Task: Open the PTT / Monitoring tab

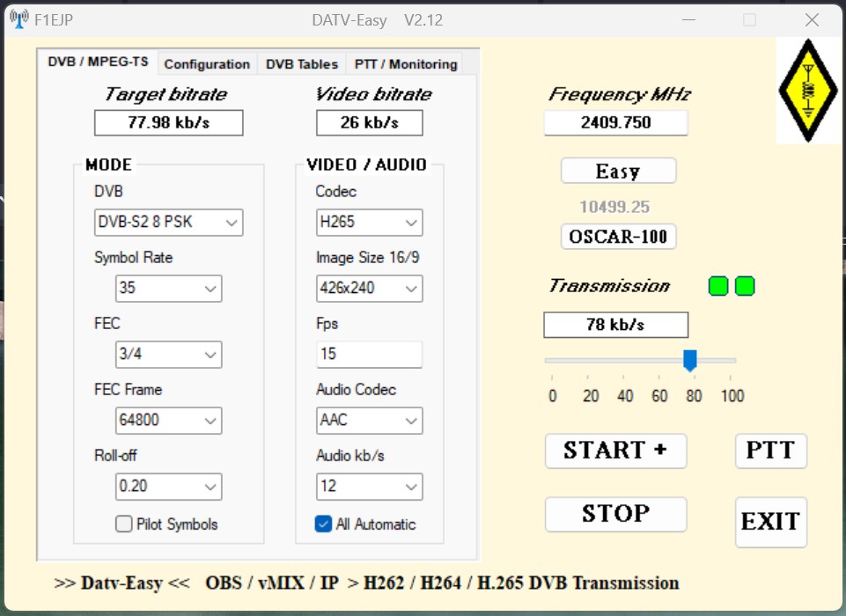Action: (x=406, y=64)
